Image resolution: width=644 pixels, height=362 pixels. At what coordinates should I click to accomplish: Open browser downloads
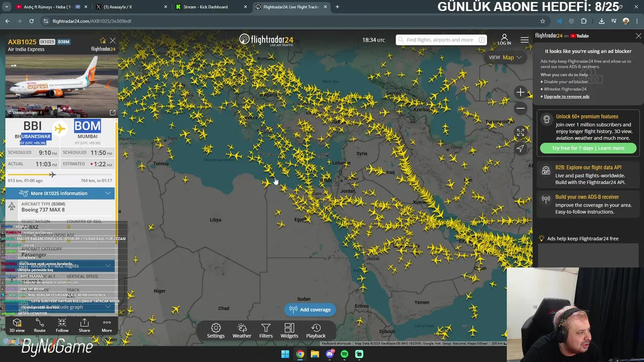601,21
